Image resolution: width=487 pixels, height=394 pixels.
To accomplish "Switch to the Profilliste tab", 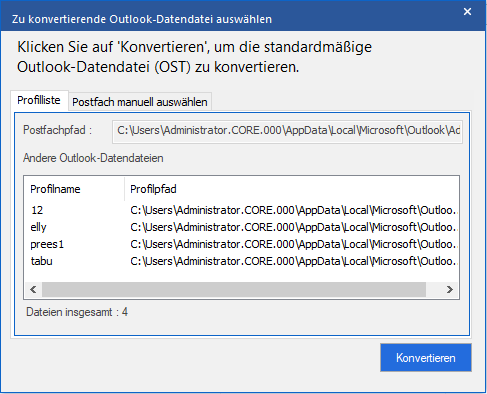I will click(x=39, y=100).
